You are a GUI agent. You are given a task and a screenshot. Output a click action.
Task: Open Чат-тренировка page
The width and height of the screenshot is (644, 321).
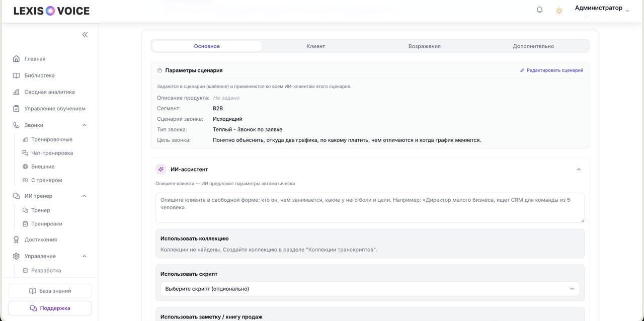tap(52, 153)
